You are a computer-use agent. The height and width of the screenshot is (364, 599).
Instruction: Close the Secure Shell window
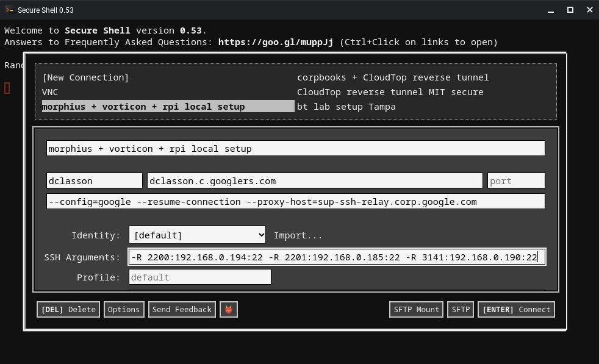click(589, 10)
